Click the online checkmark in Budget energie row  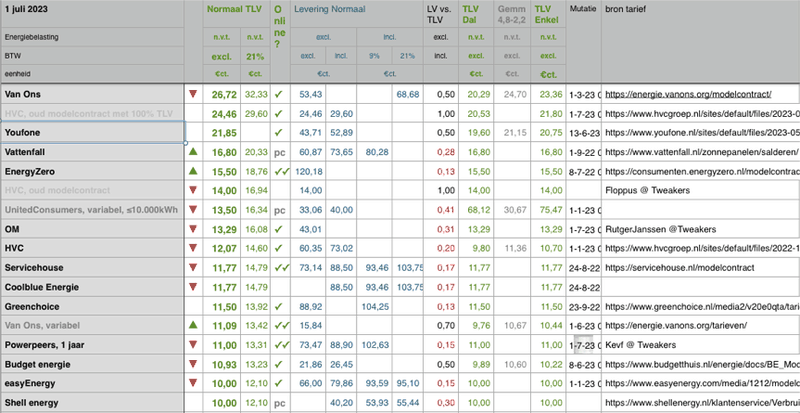coord(279,365)
